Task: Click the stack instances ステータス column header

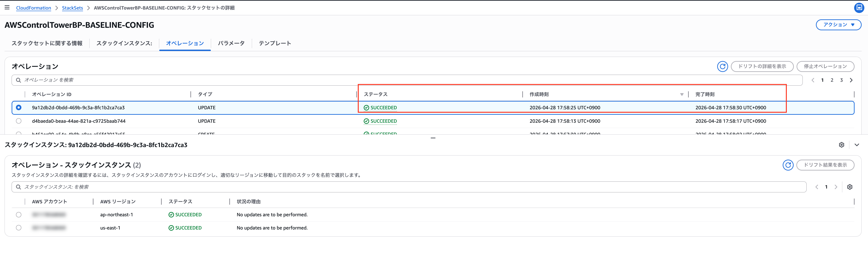Action: [x=180, y=202]
